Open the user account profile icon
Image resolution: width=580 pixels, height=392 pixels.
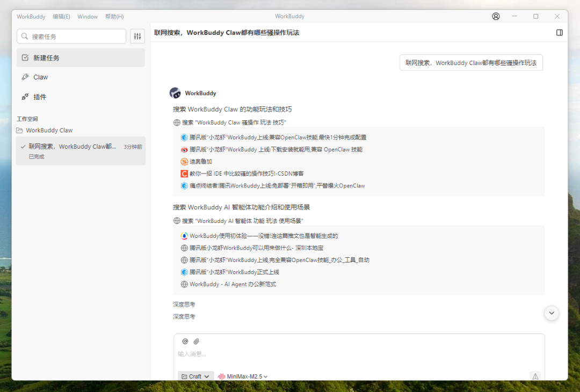tap(495, 16)
